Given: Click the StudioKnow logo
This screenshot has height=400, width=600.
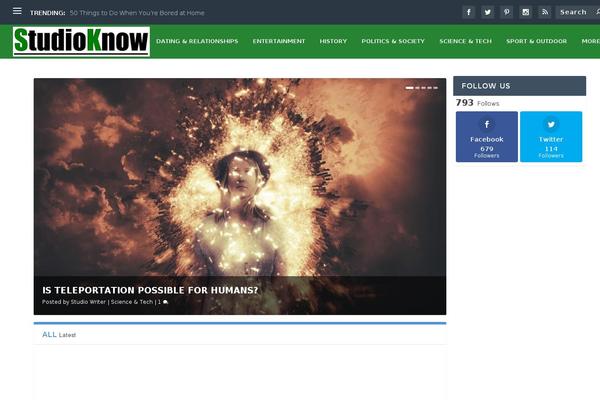Looking at the screenshot, I should tap(81, 41).
